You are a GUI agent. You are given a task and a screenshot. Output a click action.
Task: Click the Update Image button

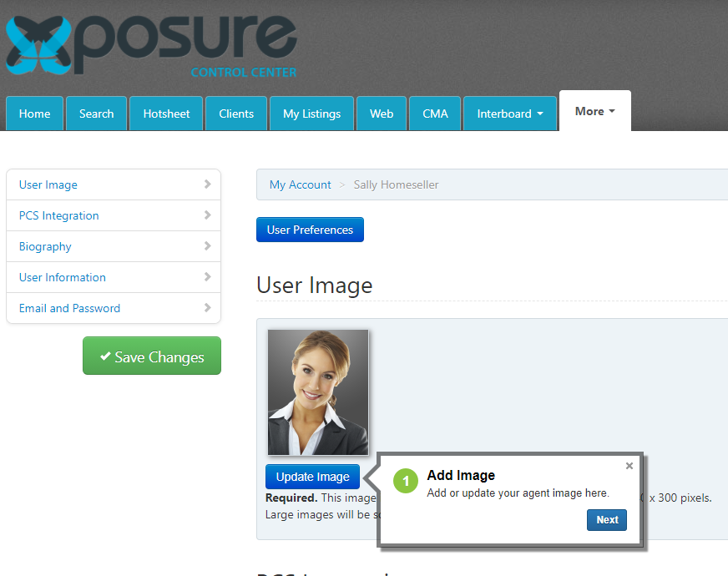tap(312, 477)
